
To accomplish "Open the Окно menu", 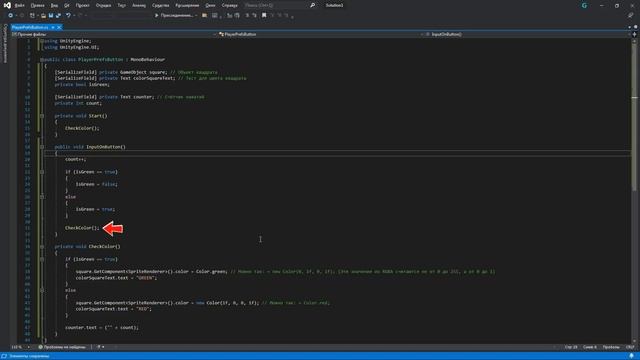I will pos(210,5).
